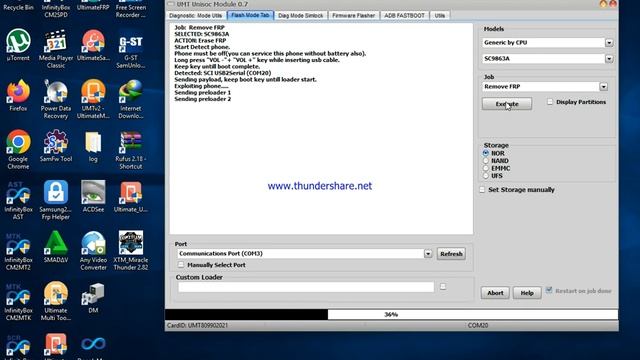This screenshot has width=640, height=360.
Task: Launch InfinityBox CM2MTK shortcut
Action: pyautogui.click(x=18, y=301)
